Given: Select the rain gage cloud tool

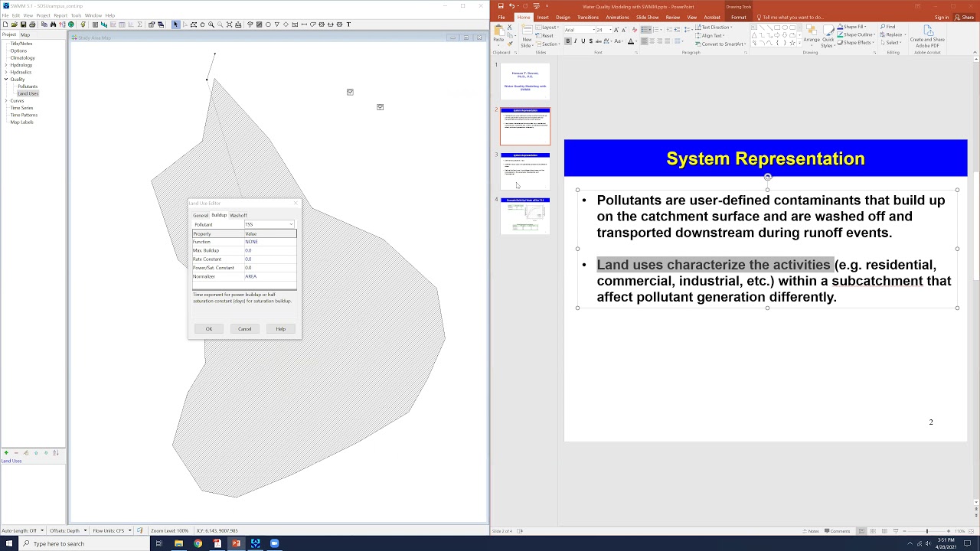Looking at the screenshot, I should point(249,24).
